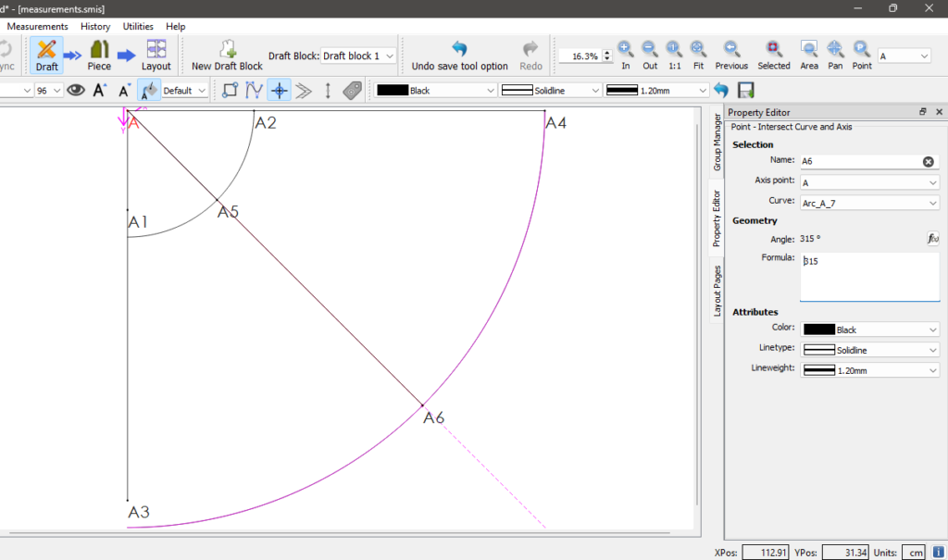This screenshot has width=948, height=560.
Task: Switch to Piece mode
Action: 99,55
